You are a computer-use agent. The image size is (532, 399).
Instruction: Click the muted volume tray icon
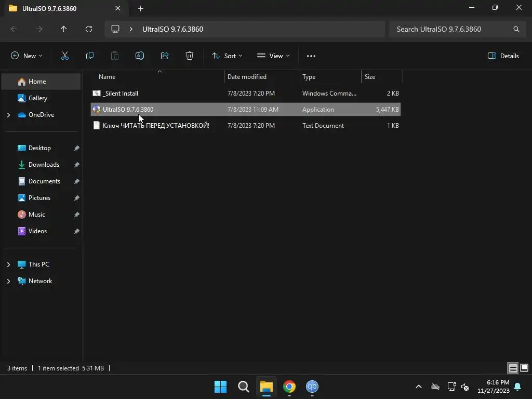[465, 387]
